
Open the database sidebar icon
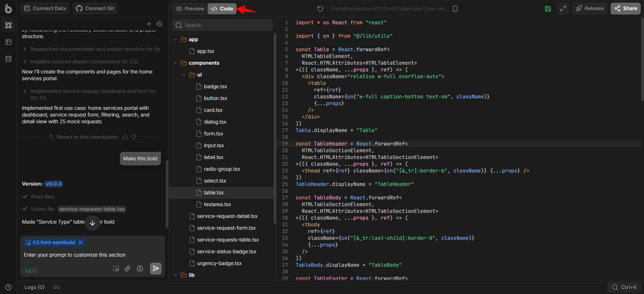pyautogui.click(x=8, y=59)
